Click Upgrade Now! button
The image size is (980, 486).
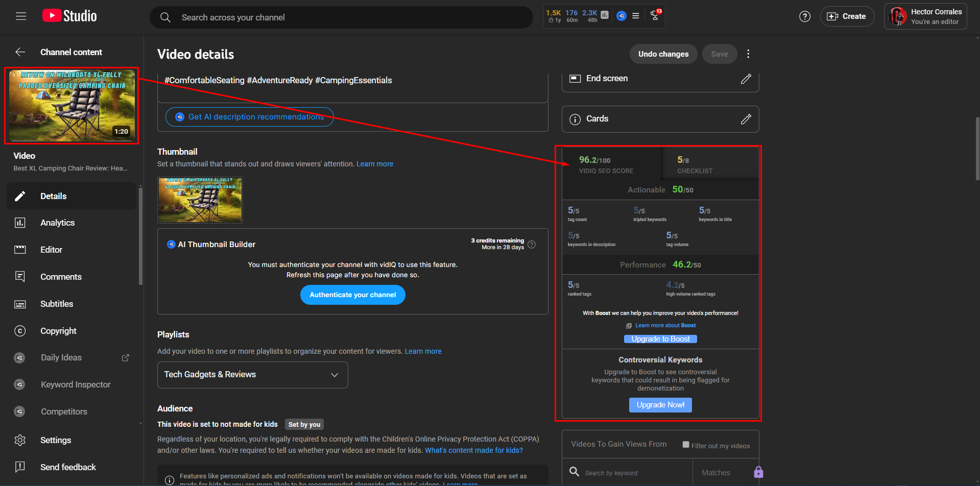pos(660,405)
